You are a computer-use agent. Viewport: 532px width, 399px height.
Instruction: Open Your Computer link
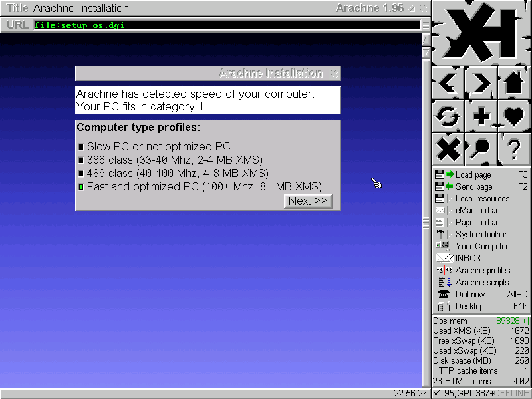481,246
